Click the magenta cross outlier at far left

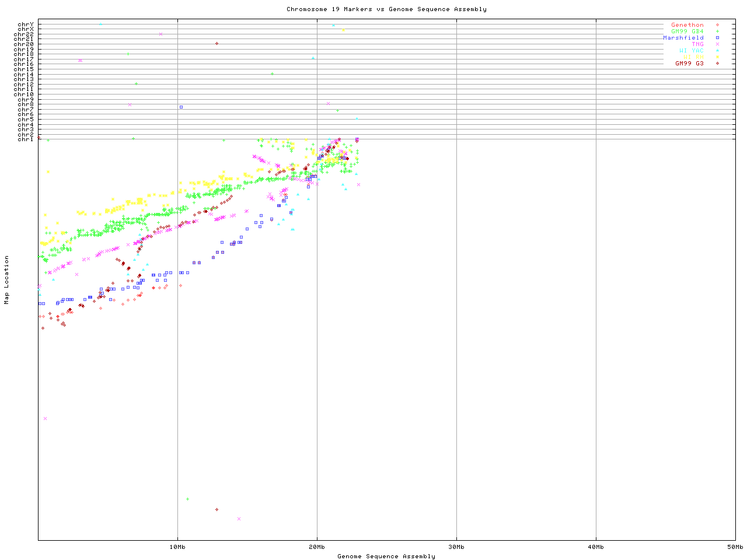[x=45, y=418]
